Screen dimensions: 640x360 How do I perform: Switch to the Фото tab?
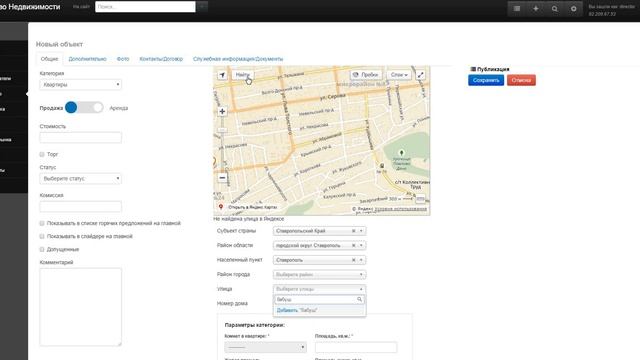pyautogui.click(x=123, y=59)
